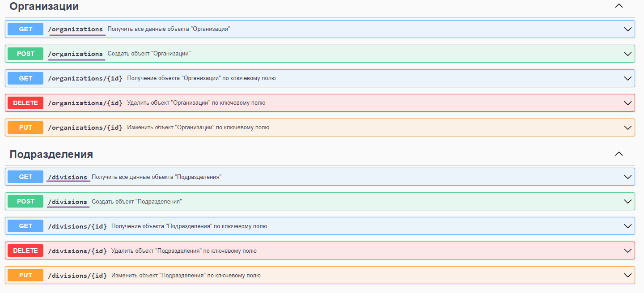The width and height of the screenshot is (644, 293).
Task: Click the Организации section heading
Action: pos(44,6)
